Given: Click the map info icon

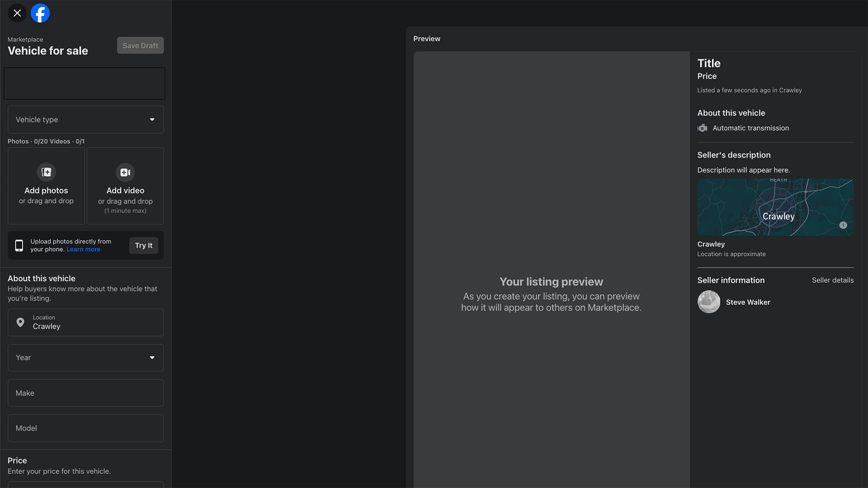Looking at the screenshot, I should [843, 225].
